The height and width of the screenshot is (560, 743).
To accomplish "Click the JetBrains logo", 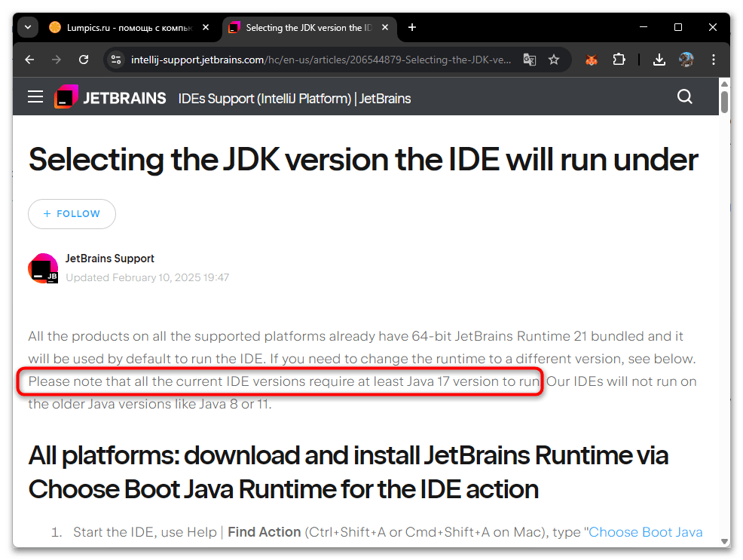I will 110,97.
